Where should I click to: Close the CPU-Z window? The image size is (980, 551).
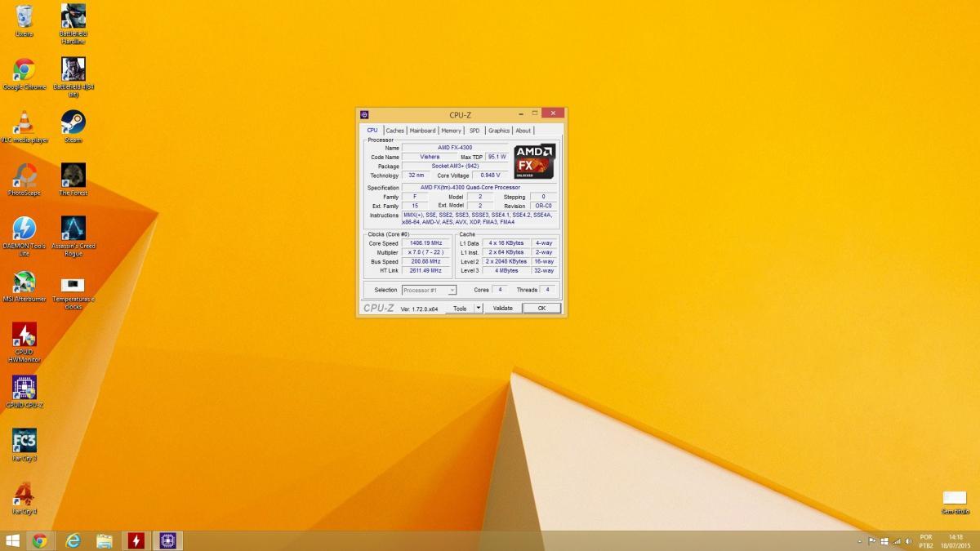tap(552, 113)
